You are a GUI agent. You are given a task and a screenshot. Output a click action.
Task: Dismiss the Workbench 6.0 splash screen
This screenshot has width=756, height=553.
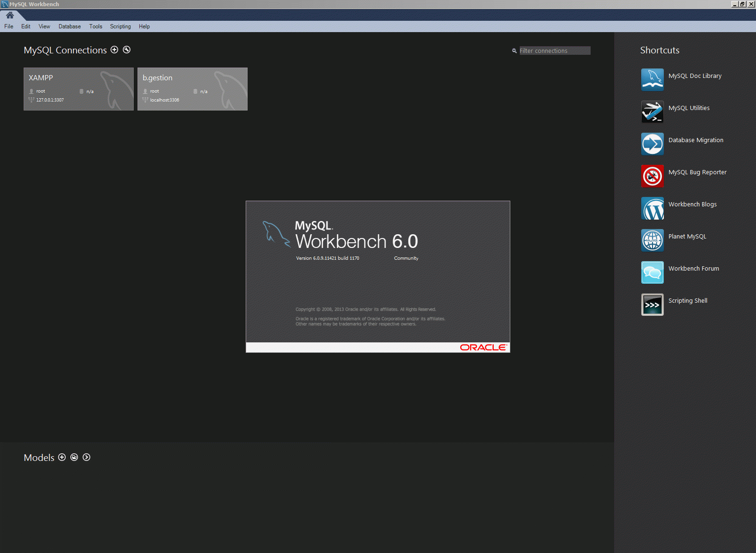point(378,277)
